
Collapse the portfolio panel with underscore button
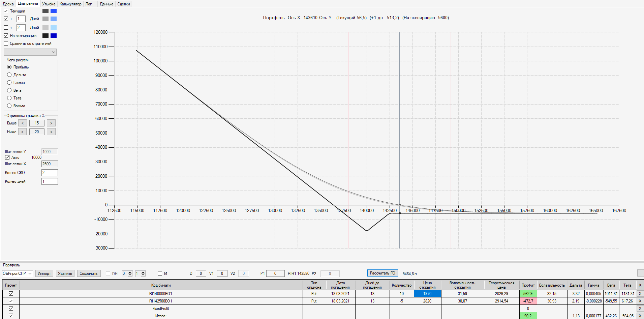pyautogui.click(x=640, y=273)
